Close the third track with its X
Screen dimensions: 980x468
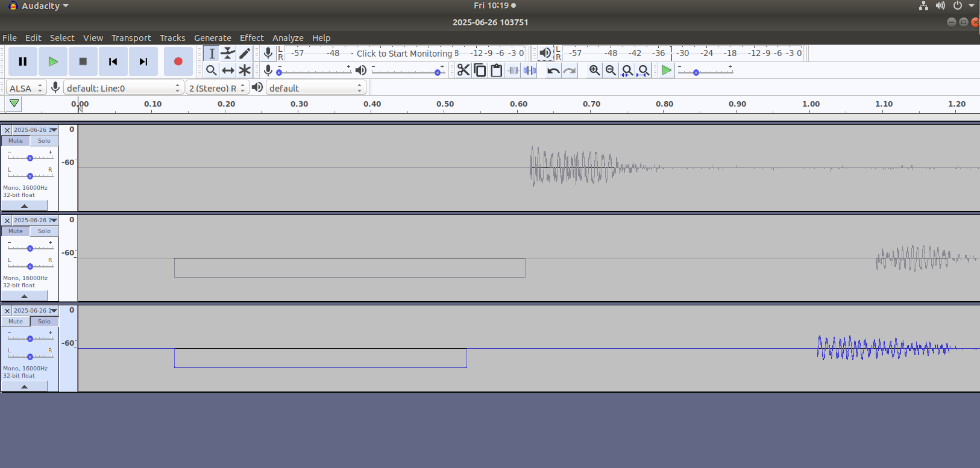pos(7,311)
